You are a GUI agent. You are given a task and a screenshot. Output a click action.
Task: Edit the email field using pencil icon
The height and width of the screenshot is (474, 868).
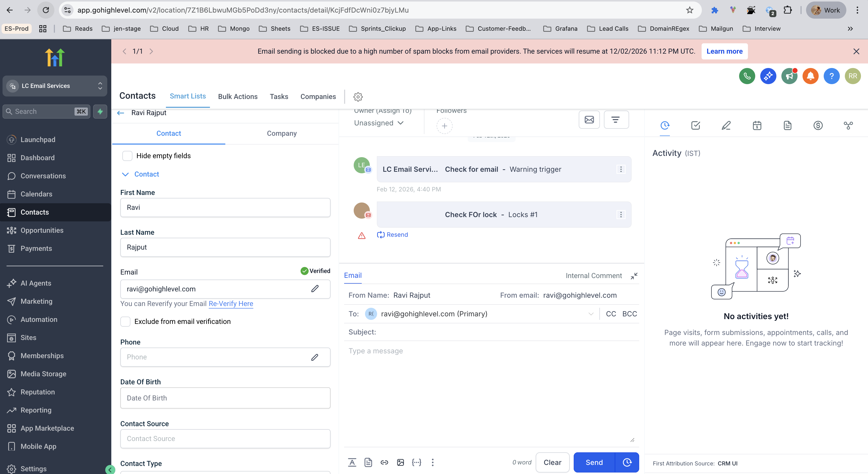315,289
